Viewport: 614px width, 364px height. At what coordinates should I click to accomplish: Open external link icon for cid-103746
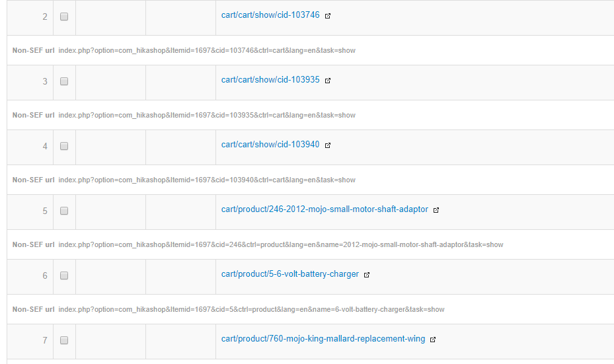(x=328, y=16)
